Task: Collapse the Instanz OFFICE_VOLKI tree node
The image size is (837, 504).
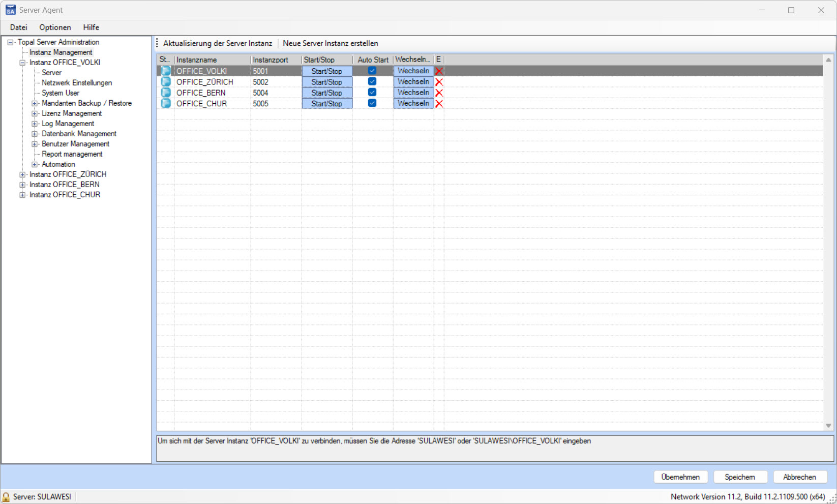Action: [22, 63]
